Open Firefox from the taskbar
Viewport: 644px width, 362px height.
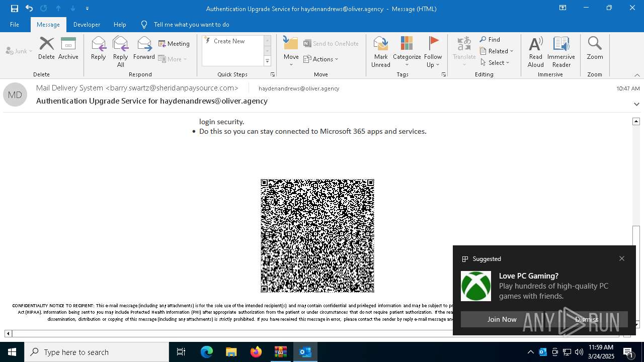click(256, 352)
